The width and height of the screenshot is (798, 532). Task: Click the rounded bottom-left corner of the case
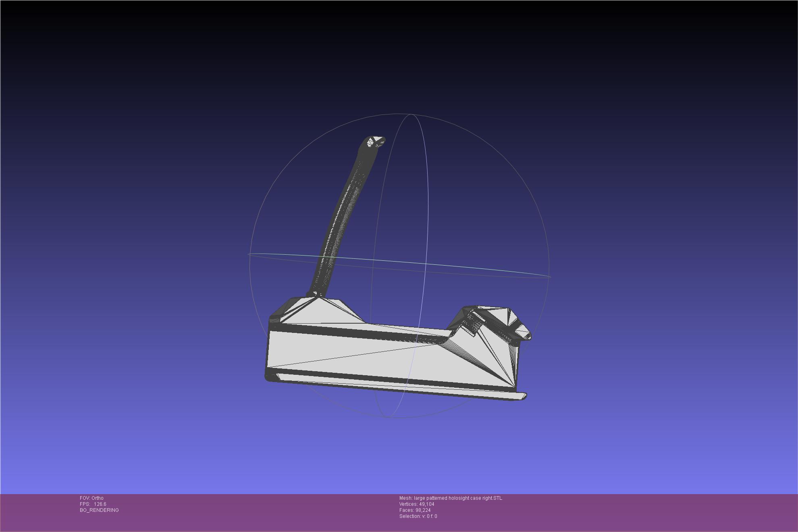(268, 377)
